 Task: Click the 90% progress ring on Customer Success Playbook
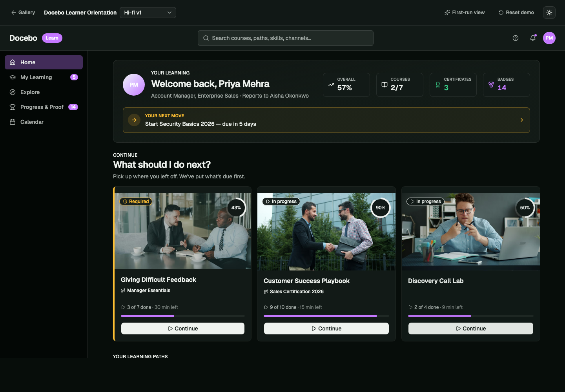[x=381, y=208]
